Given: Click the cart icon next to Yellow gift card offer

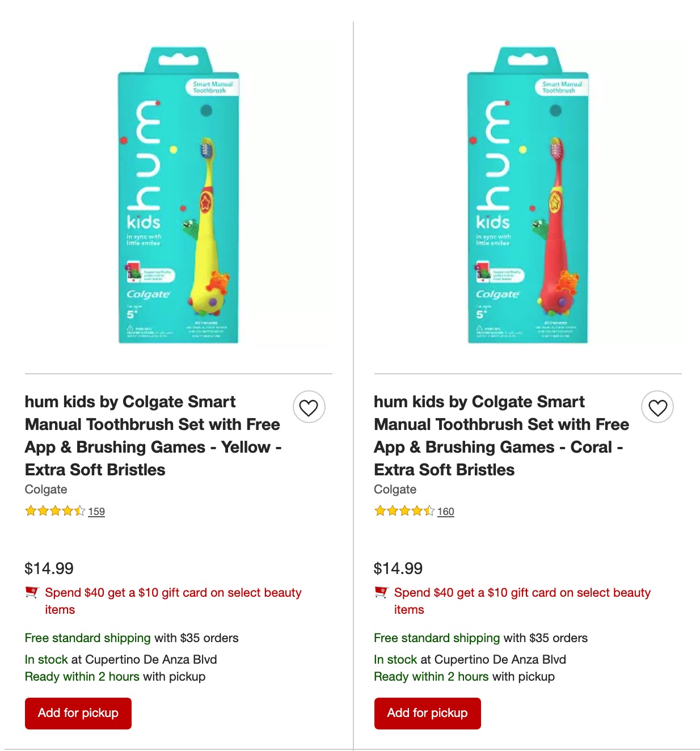Looking at the screenshot, I should pos(32,593).
